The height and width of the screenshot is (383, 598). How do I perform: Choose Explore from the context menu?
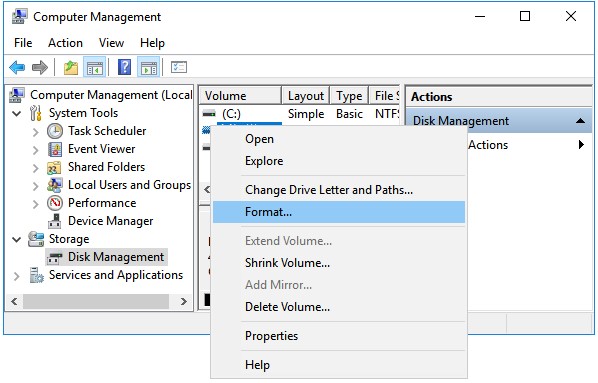pyautogui.click(x=339, y=161)
